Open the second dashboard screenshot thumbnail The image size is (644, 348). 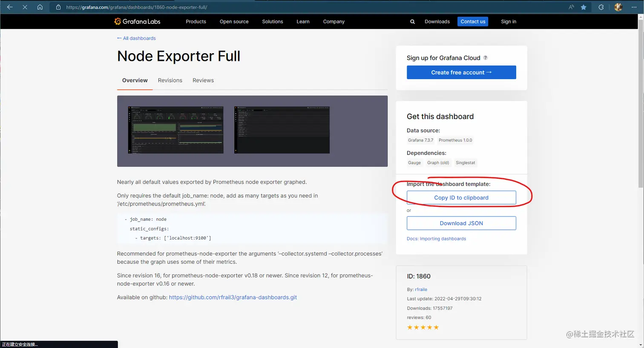tap(282, 130)
